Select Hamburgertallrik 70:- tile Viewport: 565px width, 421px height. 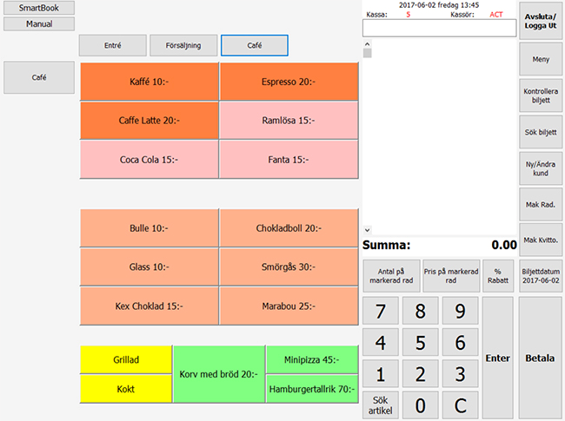click(312, 389)
